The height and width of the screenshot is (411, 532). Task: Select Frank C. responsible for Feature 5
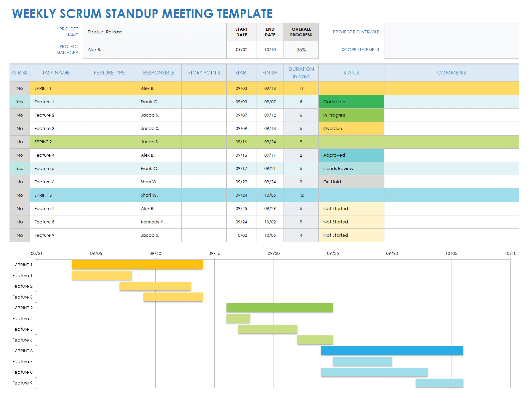[159, 168]
